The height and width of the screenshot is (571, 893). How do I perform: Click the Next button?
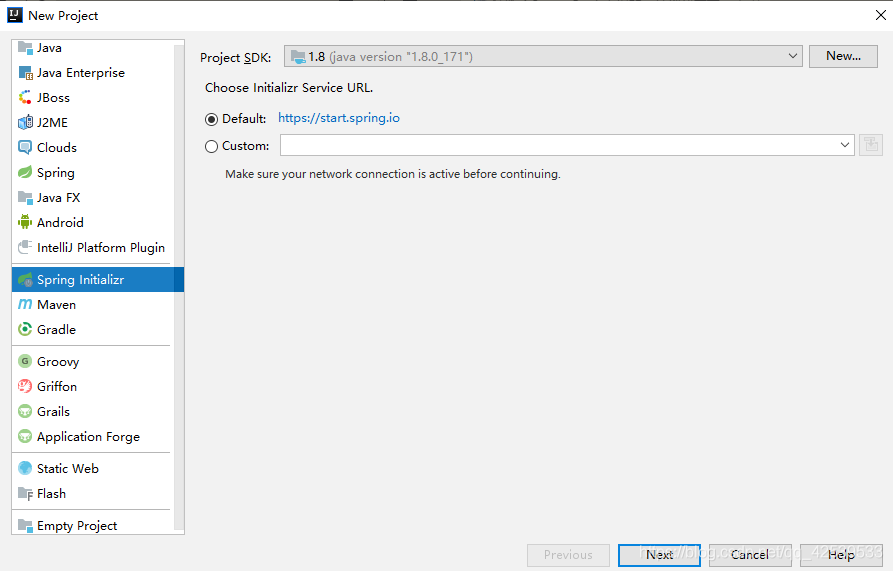click(659, 555)
